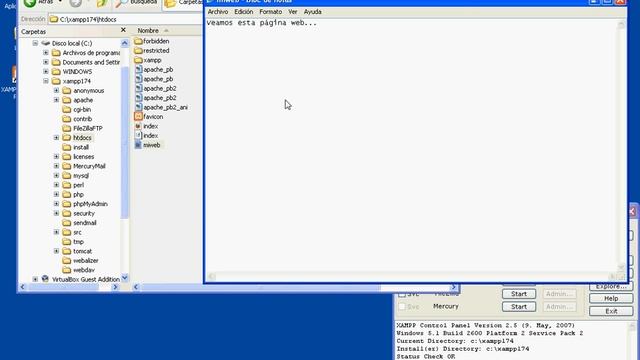Click the VirtualBox Guest Additions disc icon
640x360 pixels.
tap(45, 279)
